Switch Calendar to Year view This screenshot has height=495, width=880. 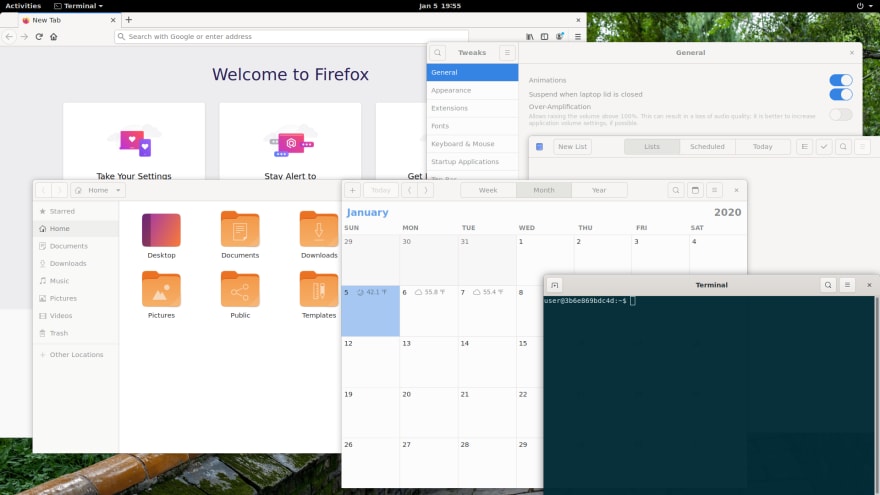click(599, 190)
